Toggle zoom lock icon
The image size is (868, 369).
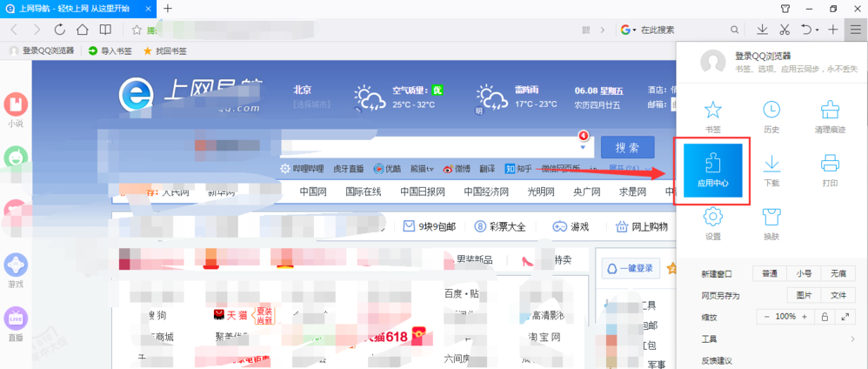(825, 317)
